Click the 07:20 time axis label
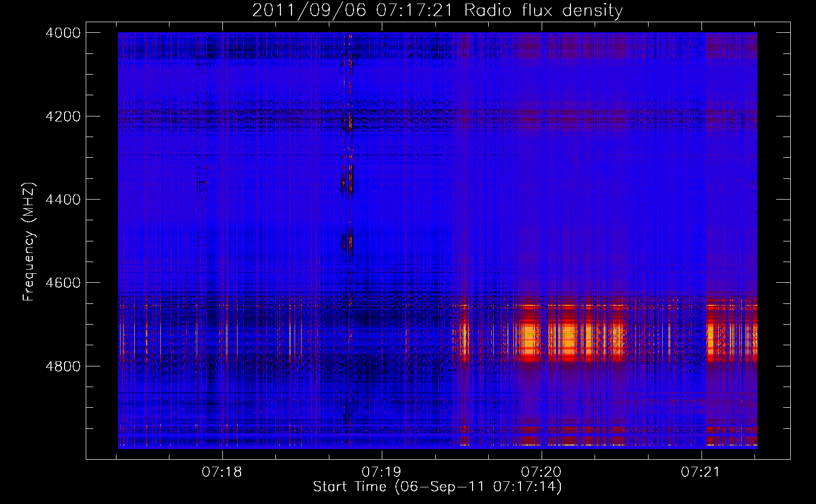The width and height of the screenshot is (816, 504). (x=541, y=472)
